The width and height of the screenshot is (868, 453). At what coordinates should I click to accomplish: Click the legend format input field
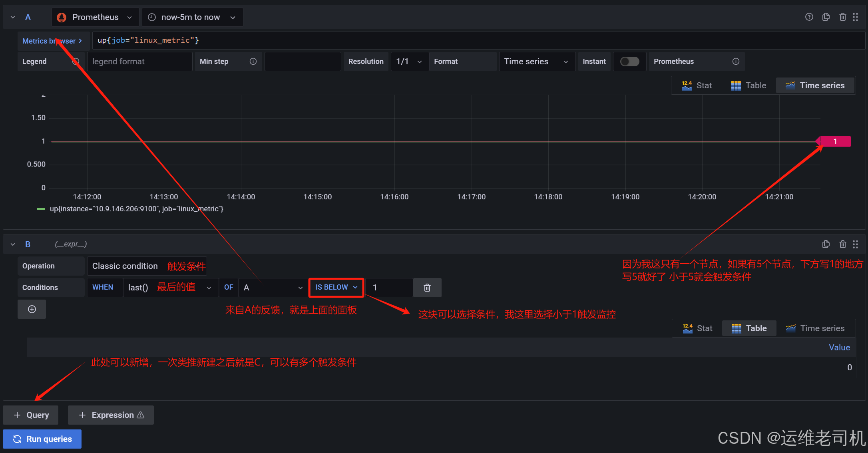coord(139,62)
